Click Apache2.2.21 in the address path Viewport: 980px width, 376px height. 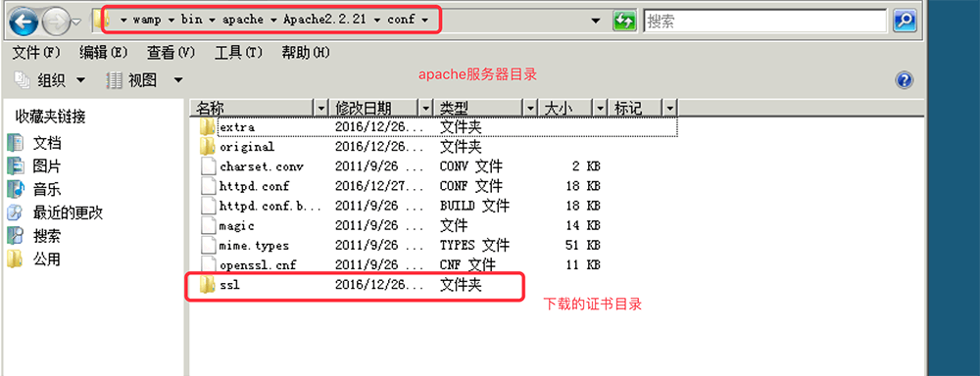click(x=325, y=20)
